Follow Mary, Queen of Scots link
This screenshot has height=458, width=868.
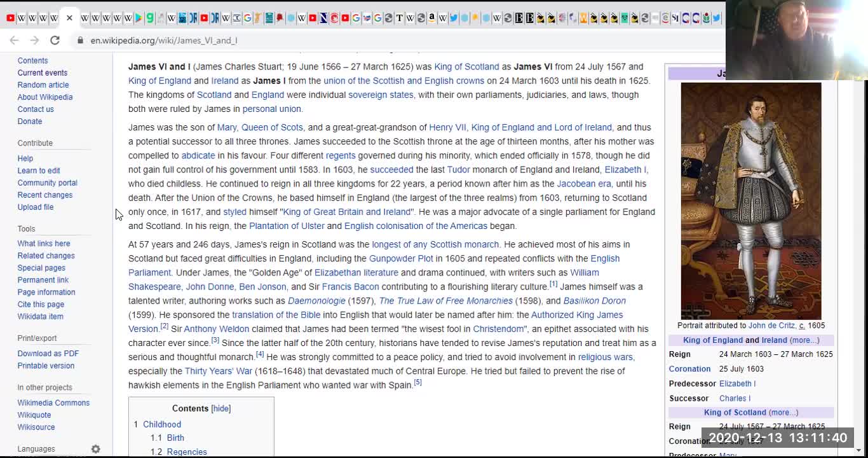(x=260, y=127)
